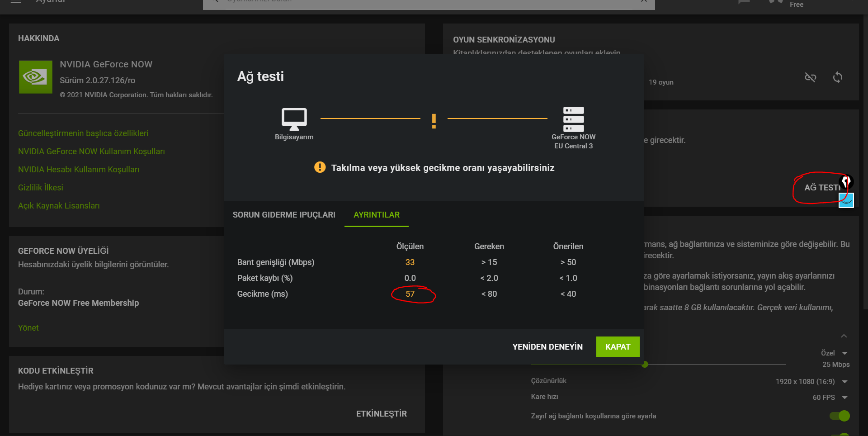This screenshot has width=868, height=436.
Task: Click the Ölçülen column header
Action: tap(410, 246)
